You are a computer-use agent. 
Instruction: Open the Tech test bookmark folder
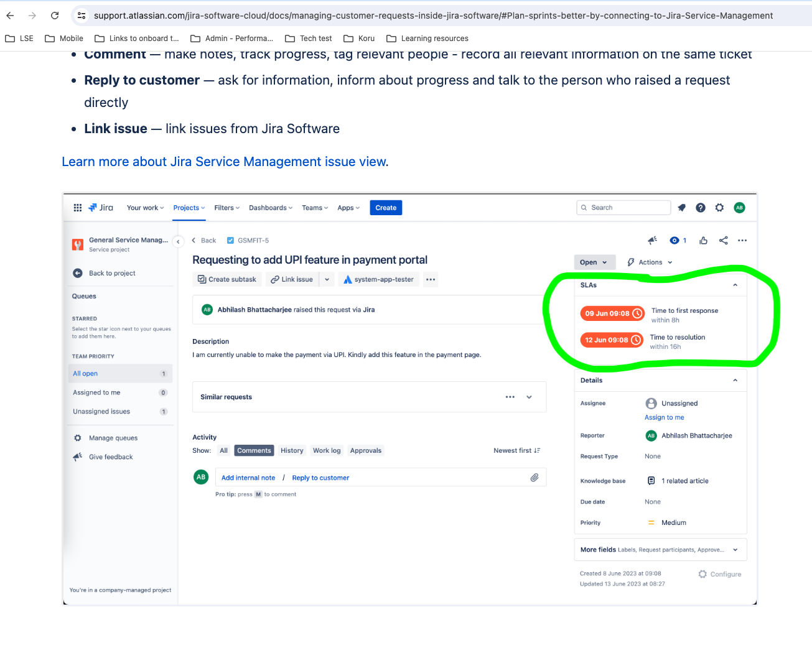(309, 39)
